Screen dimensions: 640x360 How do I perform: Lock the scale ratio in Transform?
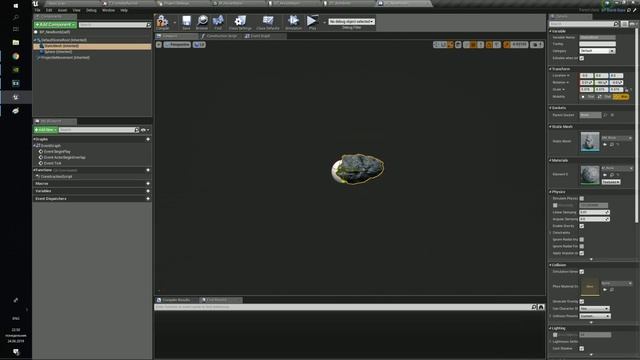coord(627,89)
